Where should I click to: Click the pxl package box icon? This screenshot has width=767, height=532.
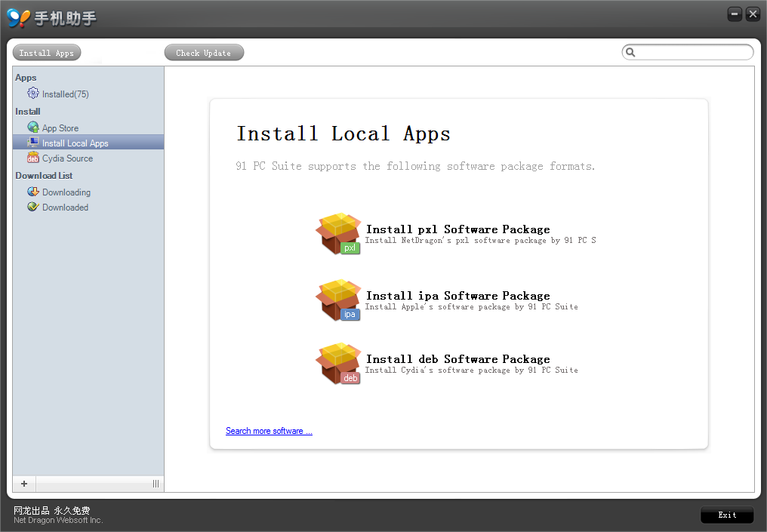(x=338, y=234)
